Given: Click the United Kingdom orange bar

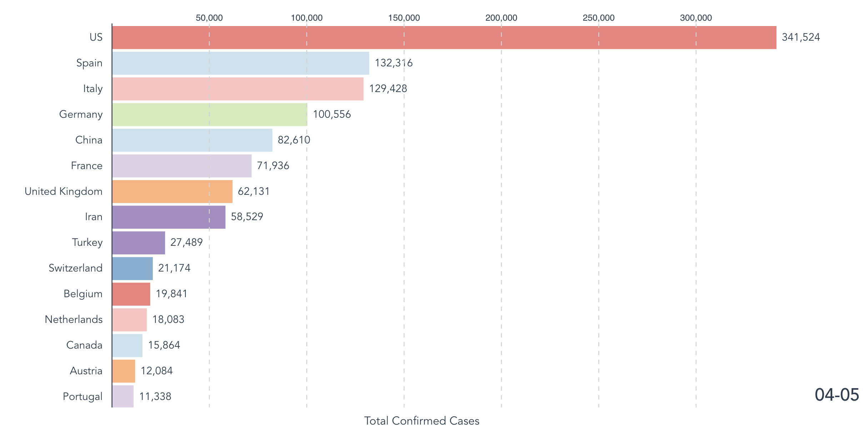Looking at the screenshot, I should (x=172, y=192).
